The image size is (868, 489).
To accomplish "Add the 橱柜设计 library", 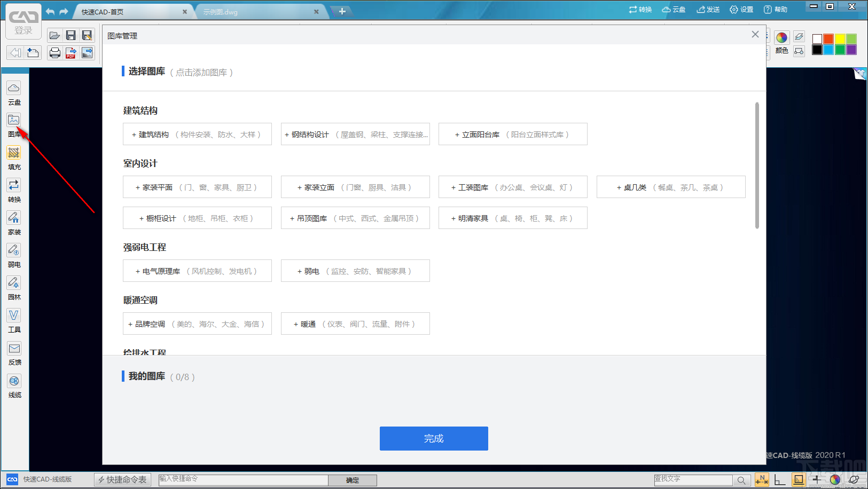I will tap(197, 218).
